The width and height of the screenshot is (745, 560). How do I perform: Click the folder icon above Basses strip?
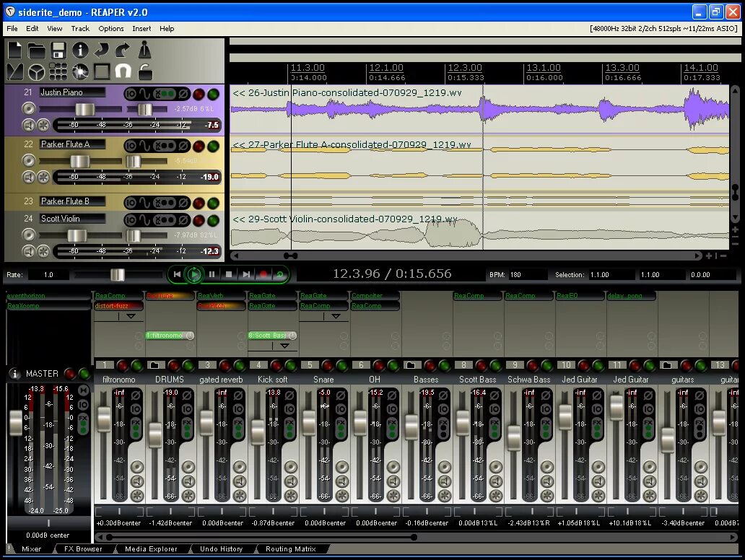[411, 365]
